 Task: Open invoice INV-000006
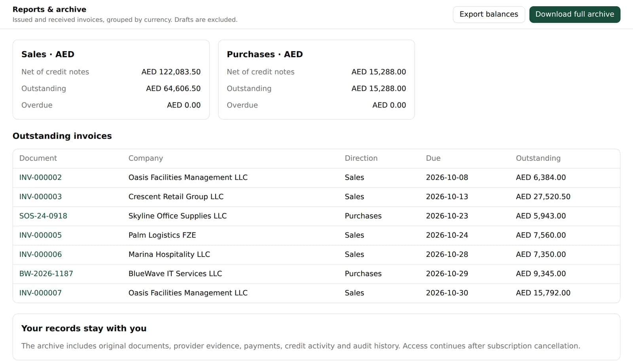[40, 255]
